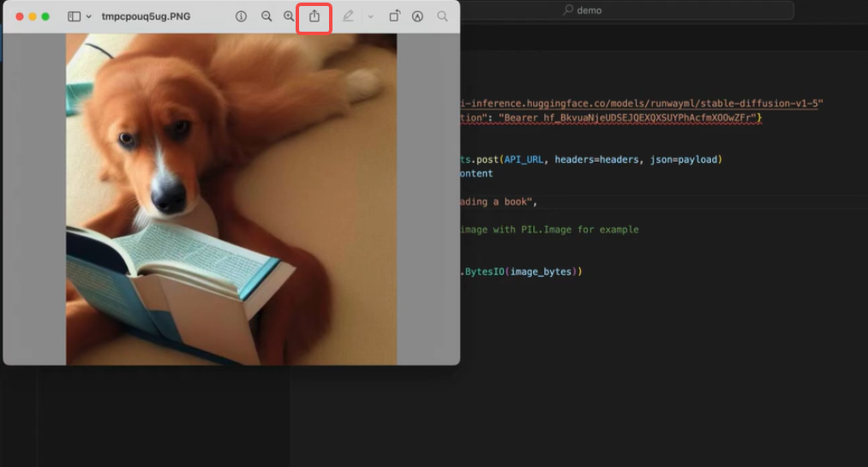Click the Bearer token string in code
Viewport: 868px width, 467px height.
click(628, 118)
